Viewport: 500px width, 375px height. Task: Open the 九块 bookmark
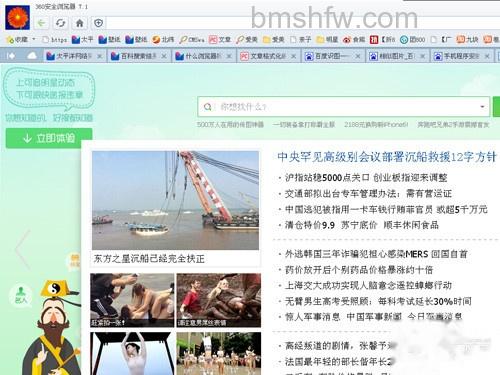[x=467, y=40]
